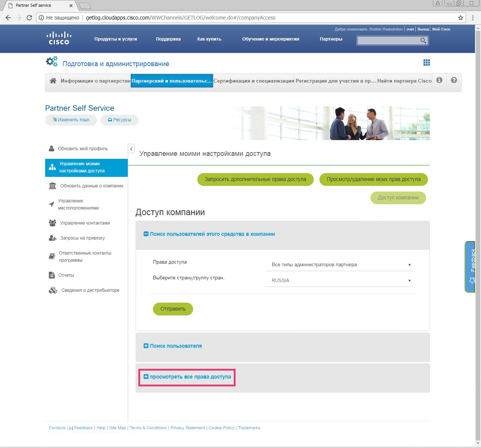Click user-plus icon beside Запросы на привязку
481x448 pixels.
[53, 238]
